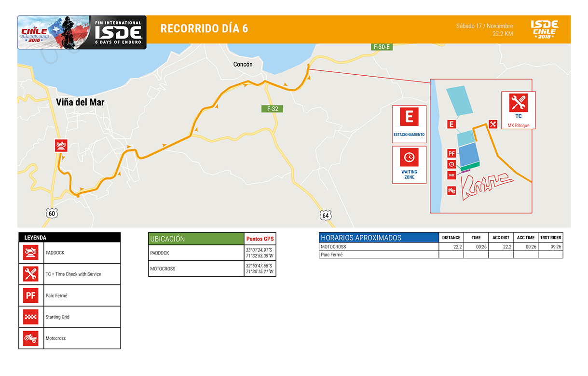Click the Route 64 highway shield
This screenshot has width=588, height=376.
click(x=326, y=215)
